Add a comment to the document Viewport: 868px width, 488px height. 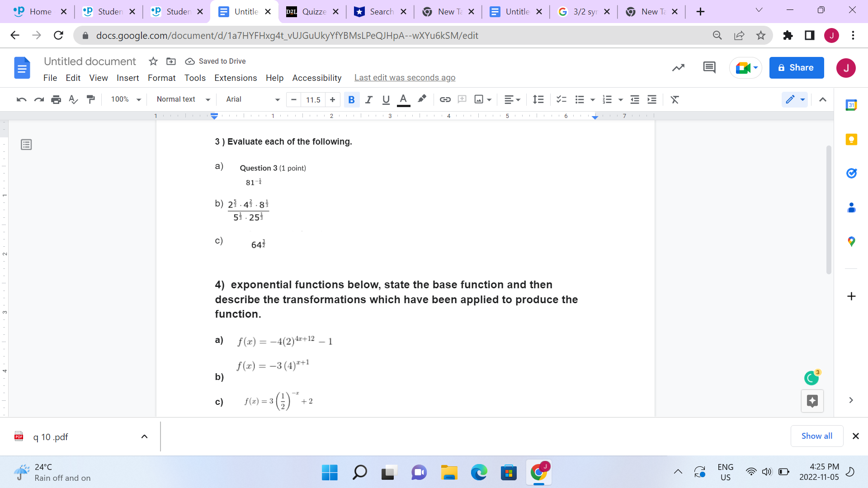(x=462, y=99)
